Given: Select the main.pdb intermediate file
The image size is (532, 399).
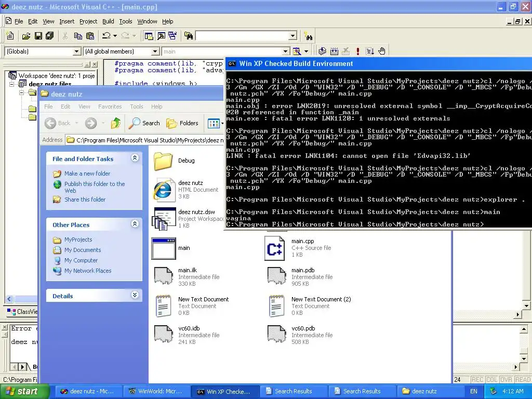Looking at the screenshot, I should (300, 277).
